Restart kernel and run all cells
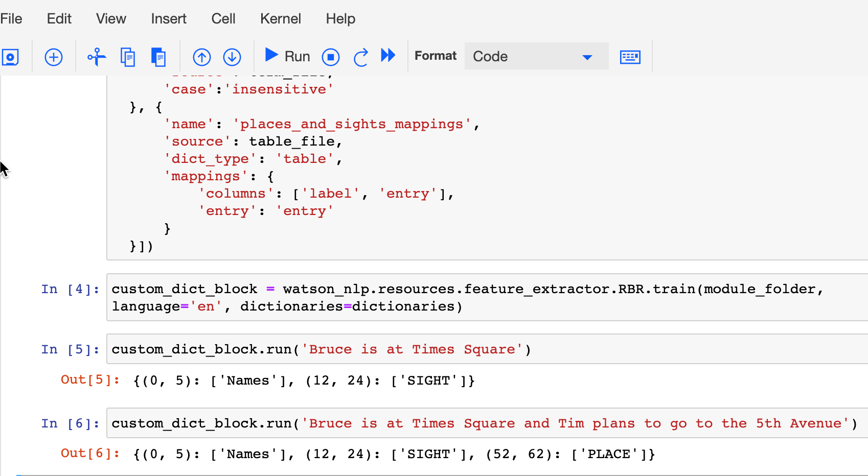Image resolution: width=868 pixels, height=476 pixels. 388,57
